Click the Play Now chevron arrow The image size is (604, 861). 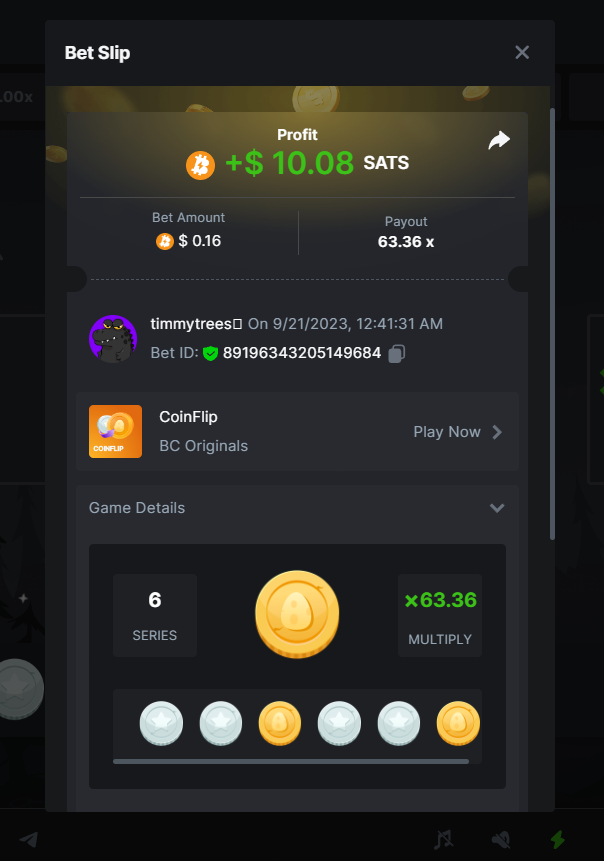pyautogui.click(x=497, y=432)
